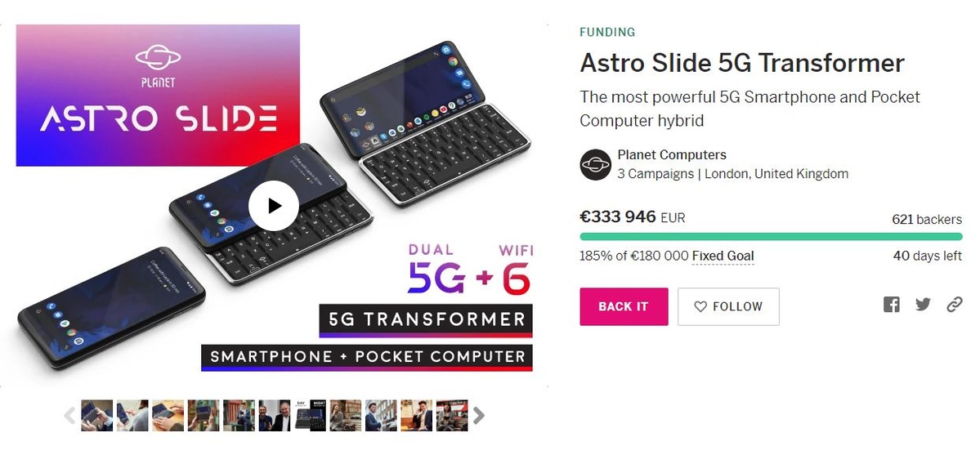The height and width of the screenshot is (455, 980).
Task: Click the heart icon in Follow button
Action: click(x=700, y=307)
